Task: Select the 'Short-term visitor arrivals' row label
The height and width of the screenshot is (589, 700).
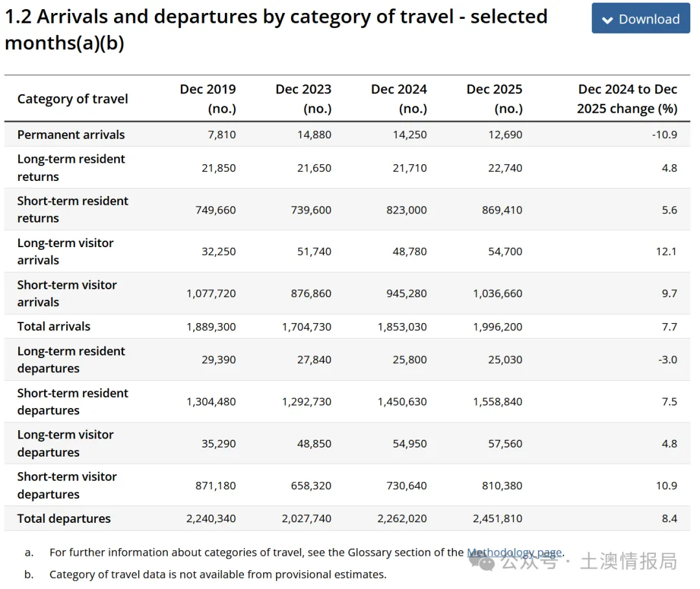Action: (x=67, y=293)
